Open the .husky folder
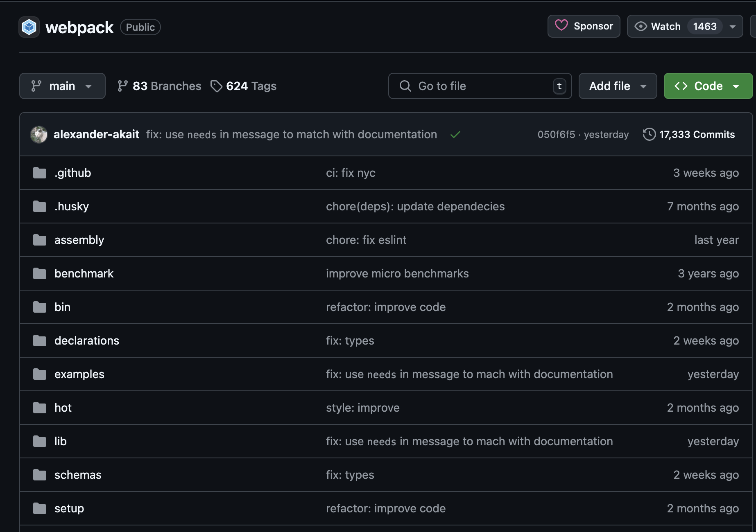756x532 pixels. coord(72,206)
